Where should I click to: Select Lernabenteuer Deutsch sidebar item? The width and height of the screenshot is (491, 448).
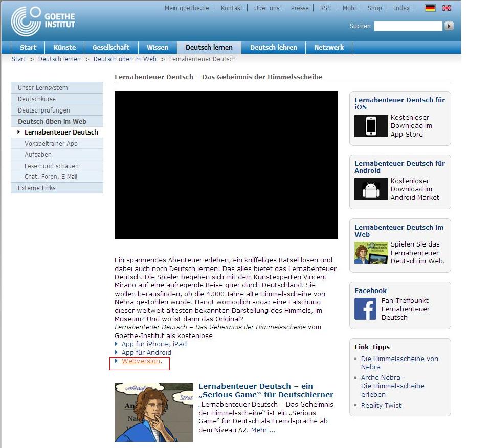[x=57, y=132]
